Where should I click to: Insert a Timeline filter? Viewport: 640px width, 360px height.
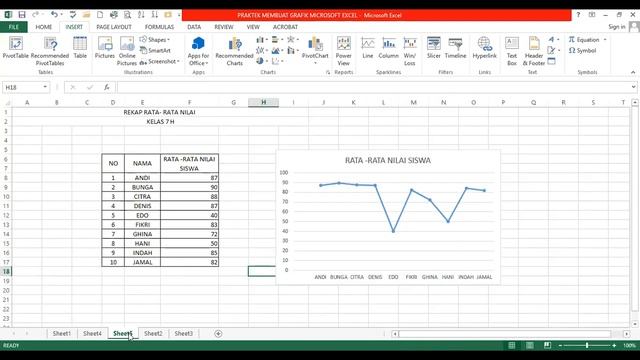click(456, 48)
